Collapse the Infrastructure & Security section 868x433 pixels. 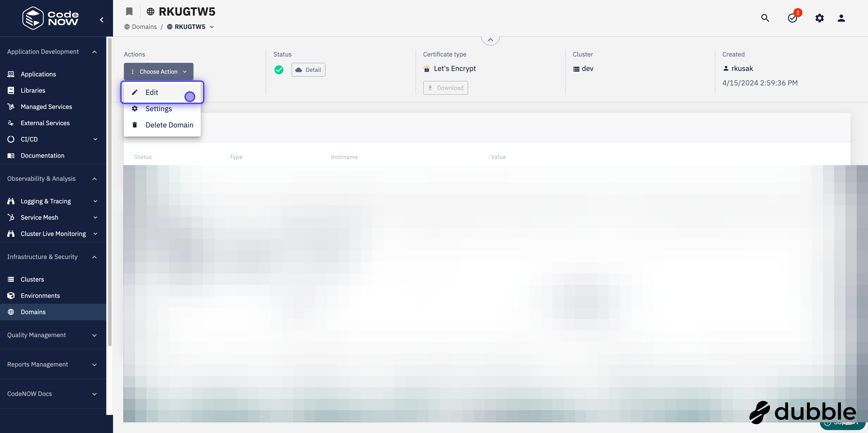click(94, 257)
